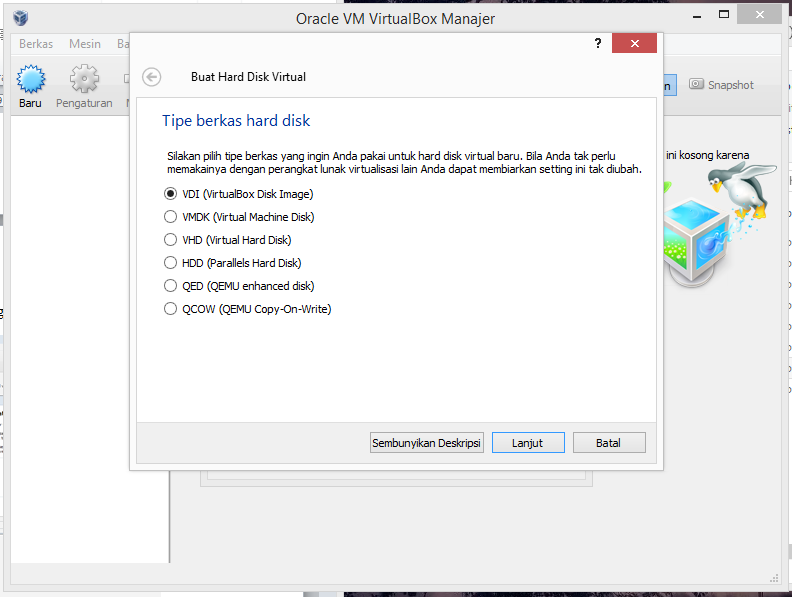The height and width of the screenshot is (597, 792).
Task: Close the Buat Hard Disk Virtual dialog
Action: click(634, 43)
